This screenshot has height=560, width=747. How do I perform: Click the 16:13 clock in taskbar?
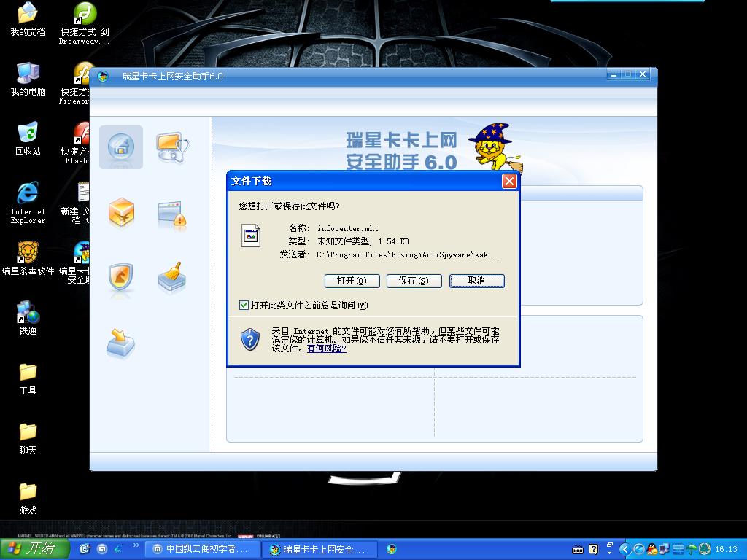(726, 549)
